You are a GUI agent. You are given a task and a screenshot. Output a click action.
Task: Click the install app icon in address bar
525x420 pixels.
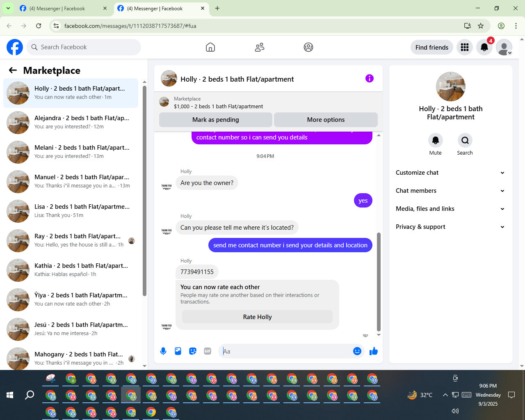point(468,26)
